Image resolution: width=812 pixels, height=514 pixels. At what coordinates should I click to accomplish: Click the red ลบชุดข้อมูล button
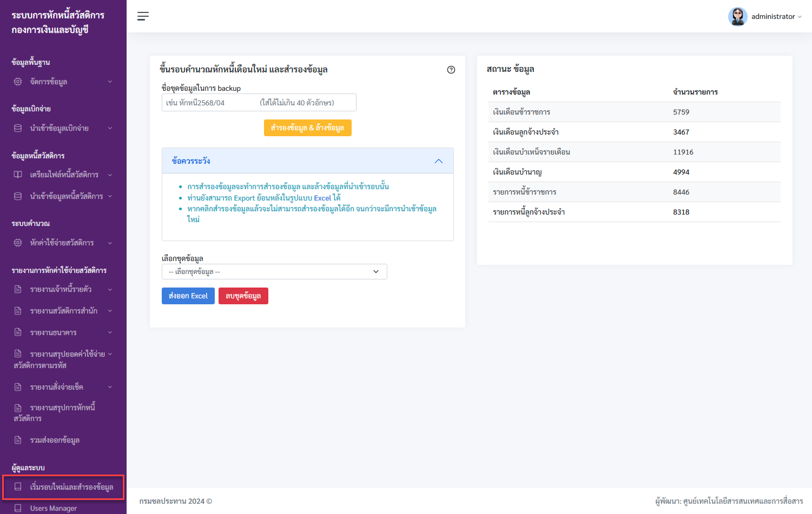243,296
